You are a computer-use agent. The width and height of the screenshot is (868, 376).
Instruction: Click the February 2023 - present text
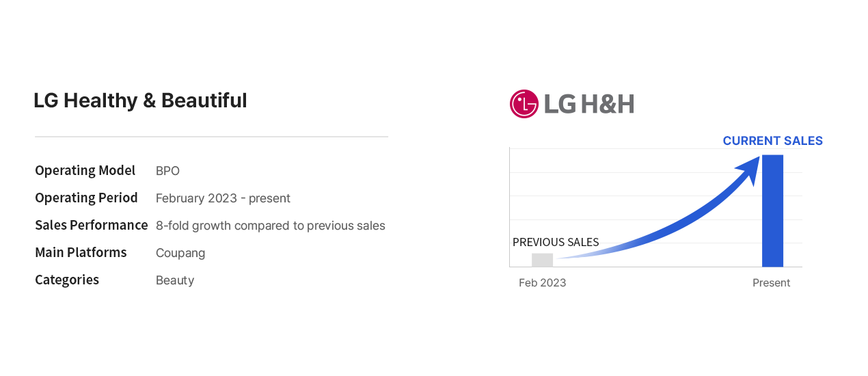pyautogui.click(x=223, y=198)
